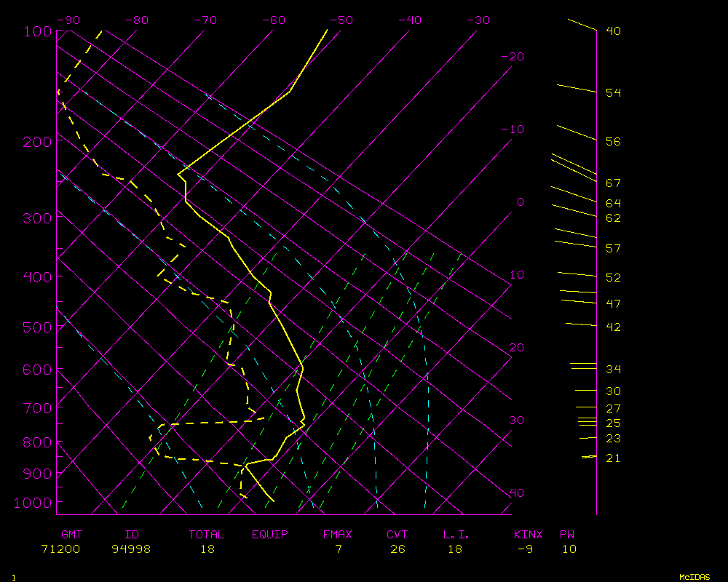728x582 pixels.
Task: Select the 1000 pressure level label
Action: [x=33, y=503]
